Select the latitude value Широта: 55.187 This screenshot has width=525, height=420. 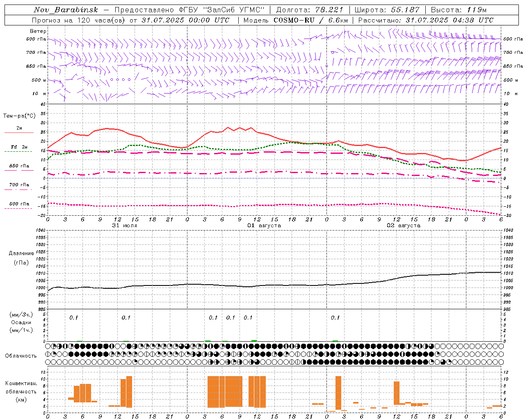(x=387, y=10)
